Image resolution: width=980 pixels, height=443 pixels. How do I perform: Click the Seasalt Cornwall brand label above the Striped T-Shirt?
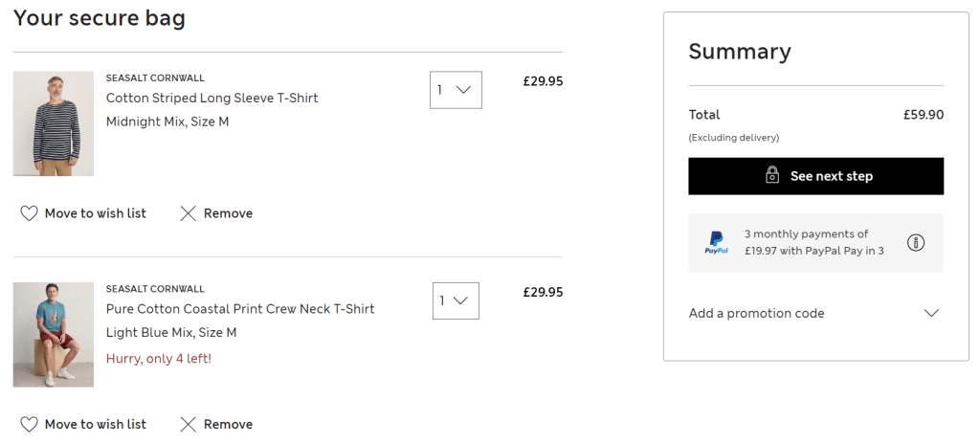click(155, 78)
